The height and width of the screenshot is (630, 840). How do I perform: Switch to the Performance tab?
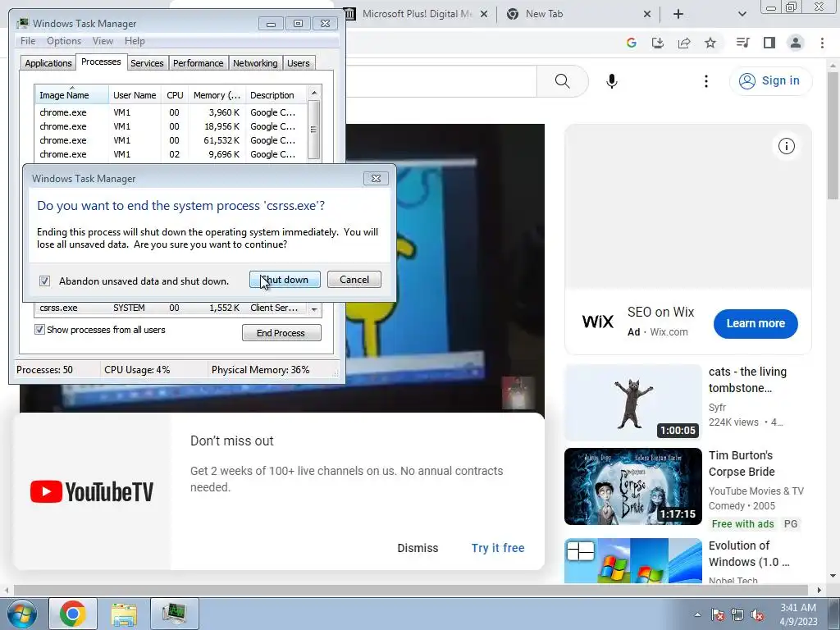(x=198, y=63)
